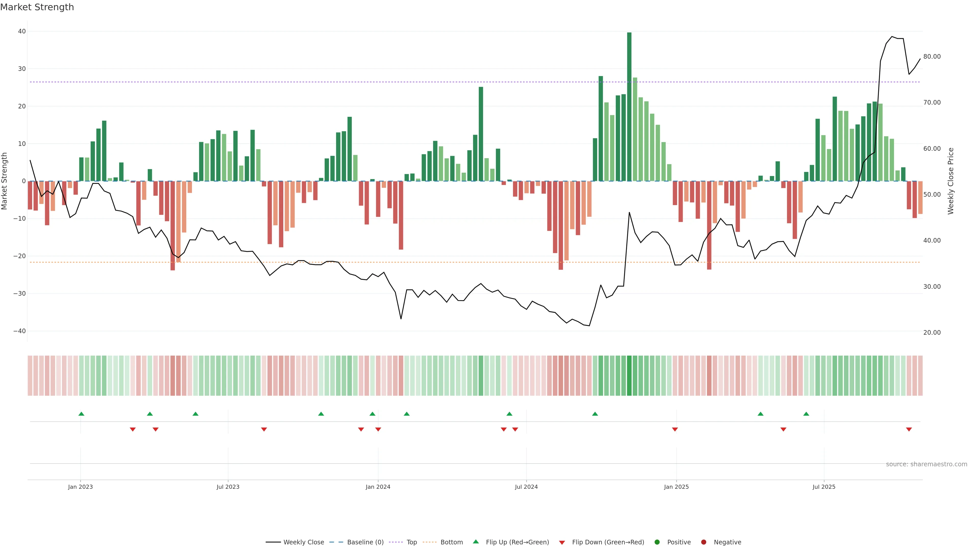
Task: Click the last flip-down marker at far right
Action: click(909, 429)
